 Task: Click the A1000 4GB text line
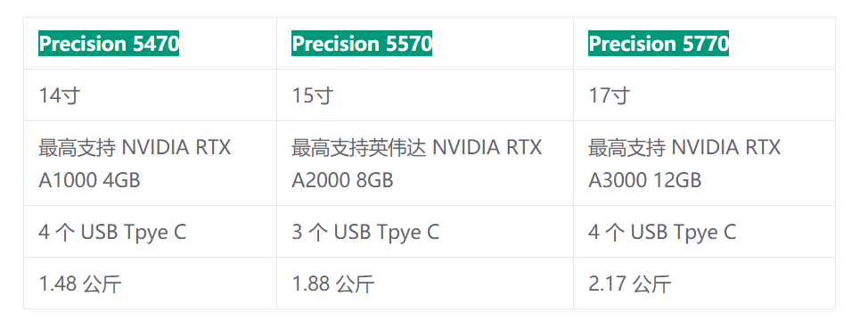[x=89, y=181]
